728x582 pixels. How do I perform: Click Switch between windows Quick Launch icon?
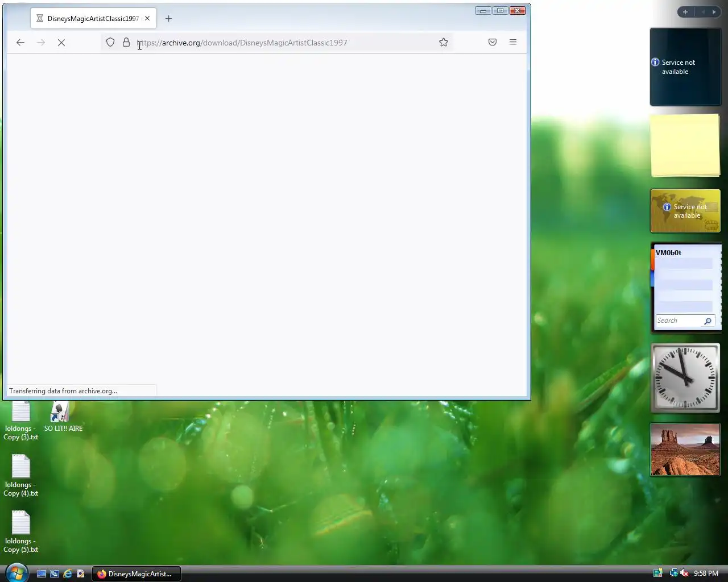pos(55,574)
